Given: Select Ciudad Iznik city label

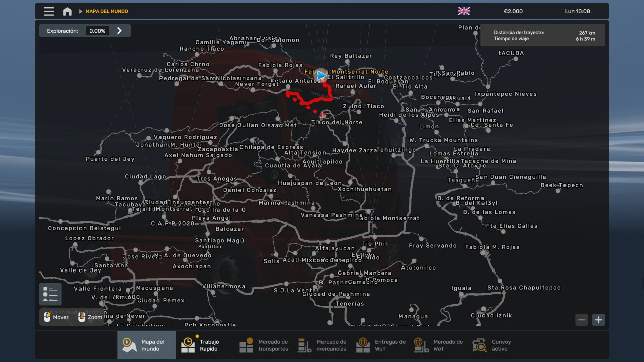Looking at the screenshot, I should (491, 315).
